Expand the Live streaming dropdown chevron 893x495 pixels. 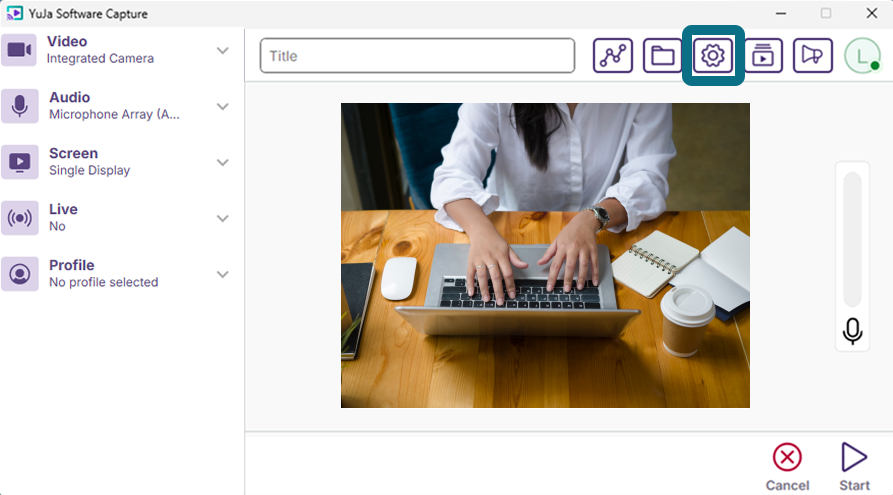click(223, 218)
